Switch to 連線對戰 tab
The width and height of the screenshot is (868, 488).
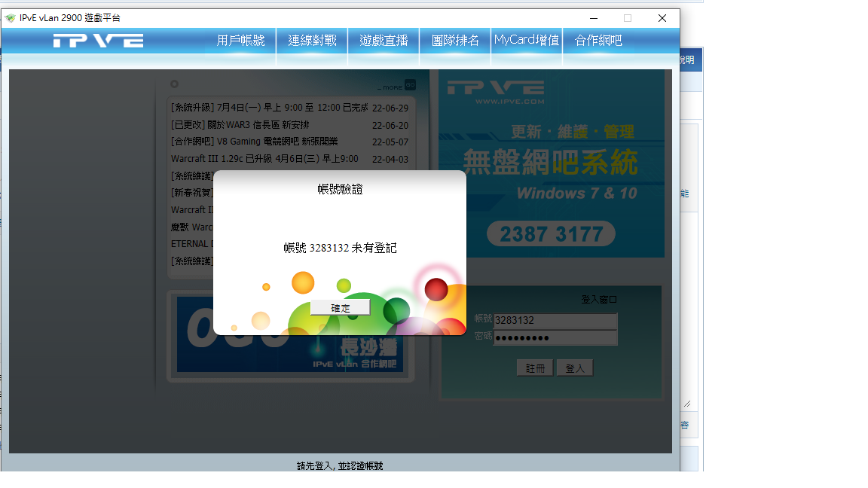pos(312,41)
